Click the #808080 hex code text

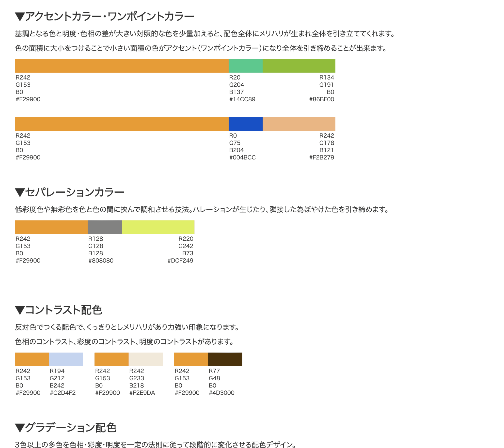tap(101, 261)
